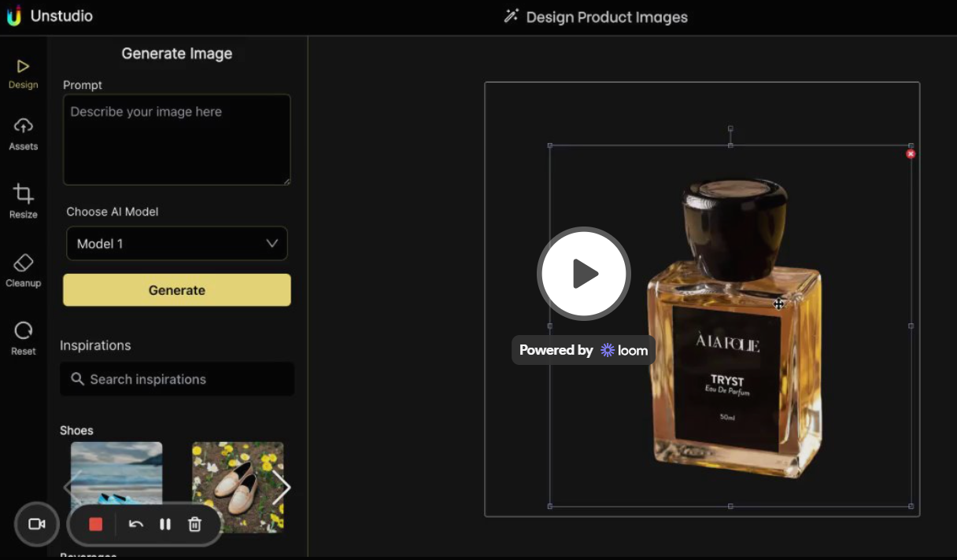957x560 pixels.
Task: Click the Loom restart recording arrow
Action: click(136, 524)
